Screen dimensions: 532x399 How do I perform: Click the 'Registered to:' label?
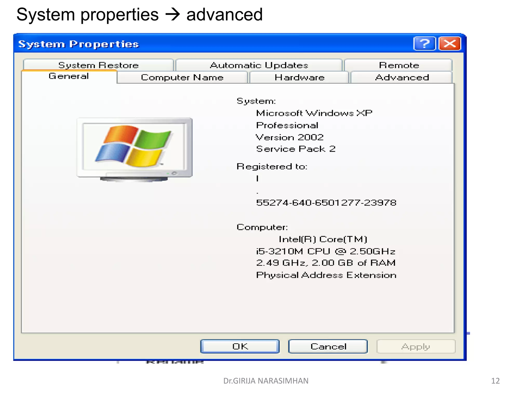point(272,166)
